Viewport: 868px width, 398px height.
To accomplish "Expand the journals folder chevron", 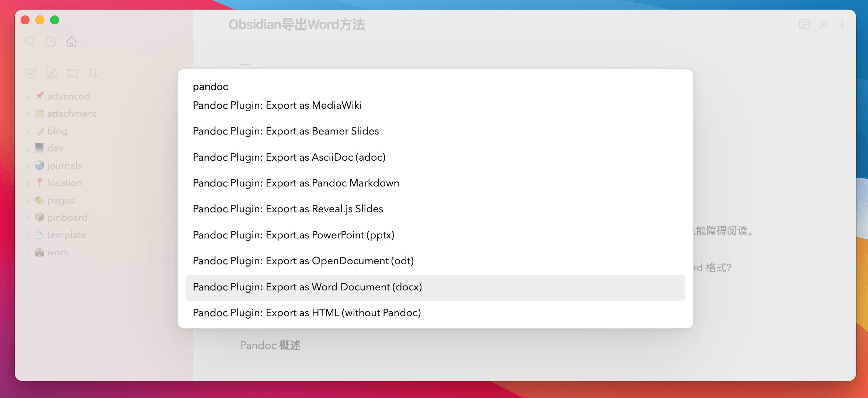I will (x=28, y=166).
